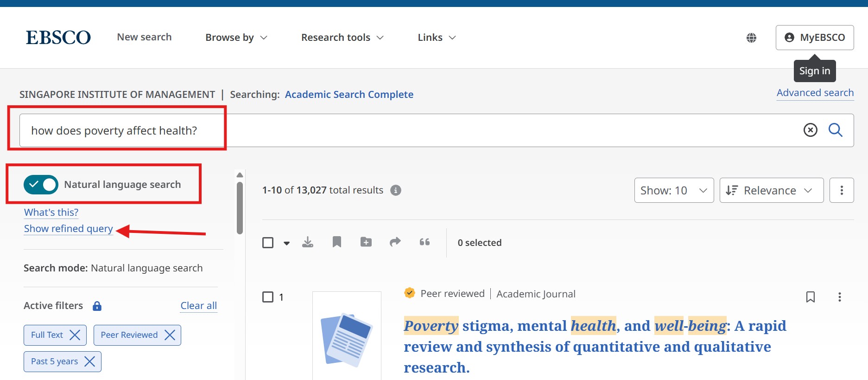Screen dimensions: 868x380
Task: Clear the search box with X icon
Action: 810,130
